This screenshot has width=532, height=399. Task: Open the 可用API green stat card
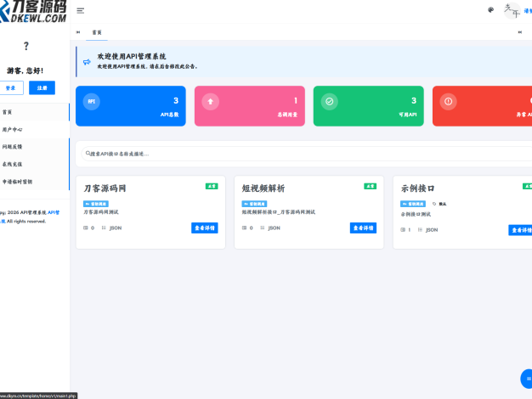(x=369, y=106)
